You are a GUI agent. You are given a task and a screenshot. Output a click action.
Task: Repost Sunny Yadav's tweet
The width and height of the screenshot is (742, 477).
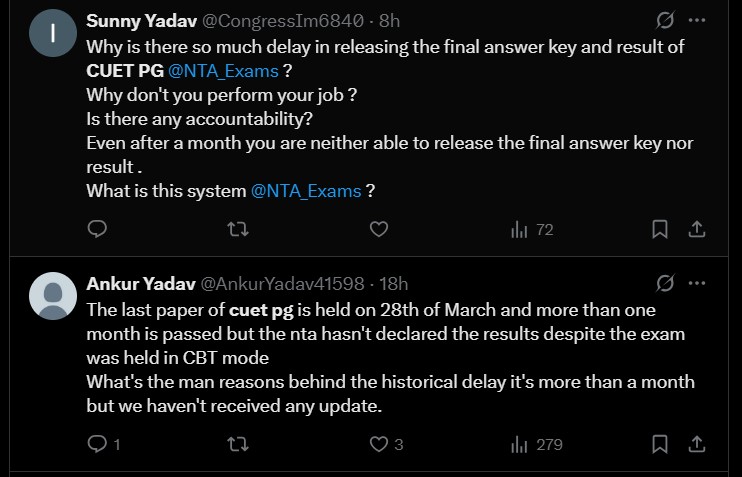tap(238, 229)
